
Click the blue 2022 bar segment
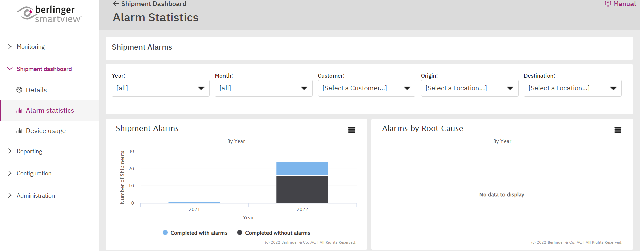[302, 169]
